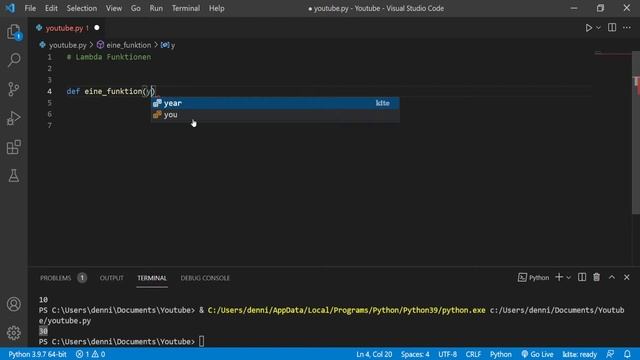This screenshot has width=640, height=360.
Task: Open the Terminal menu
Action: (x=186, y=8)
